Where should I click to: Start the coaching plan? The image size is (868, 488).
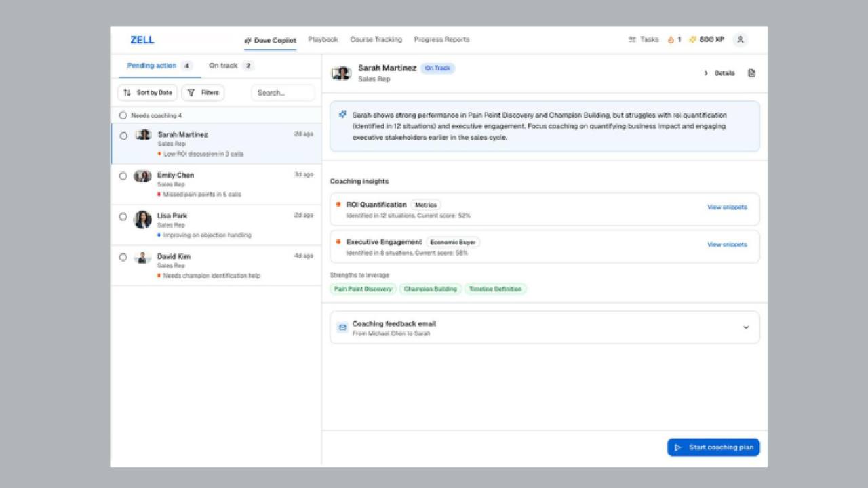tap(713, 447)
